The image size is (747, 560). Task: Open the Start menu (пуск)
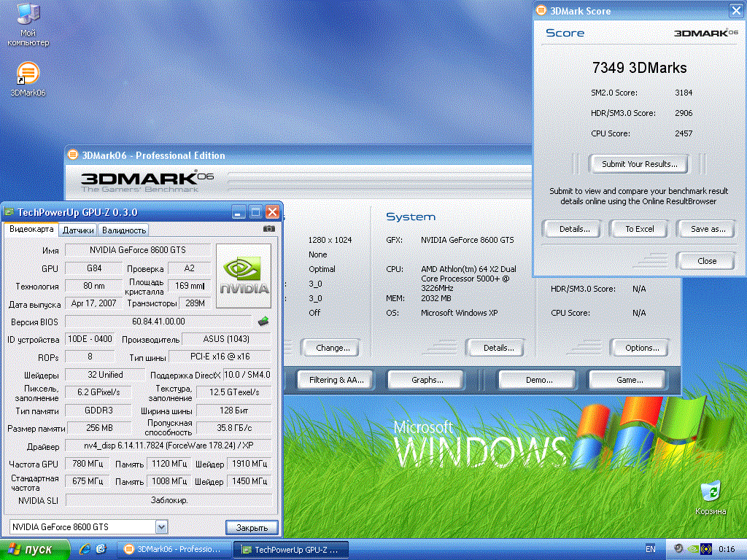point(35,549)
